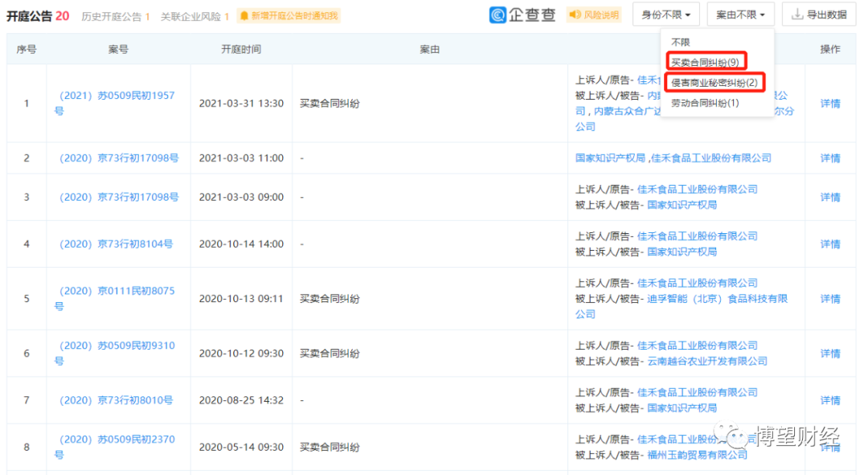Viewport: 868px width, 475px height.
Task: Click the 导出数据 export button
Action: [x=819, y=15]
